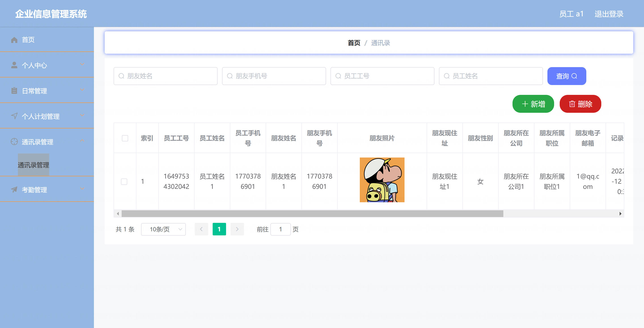Expand the 日常管理 menu chevron

point(82,90)
